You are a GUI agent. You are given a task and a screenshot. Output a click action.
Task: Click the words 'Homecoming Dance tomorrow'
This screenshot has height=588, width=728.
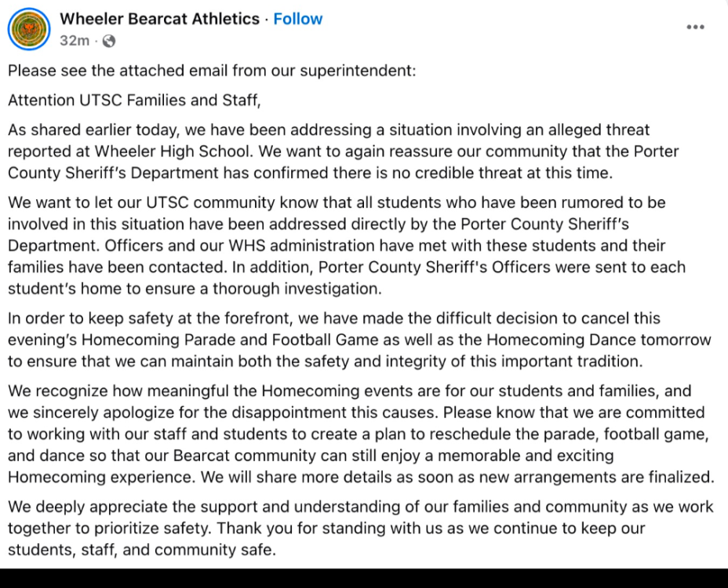[x=599, y=339]
